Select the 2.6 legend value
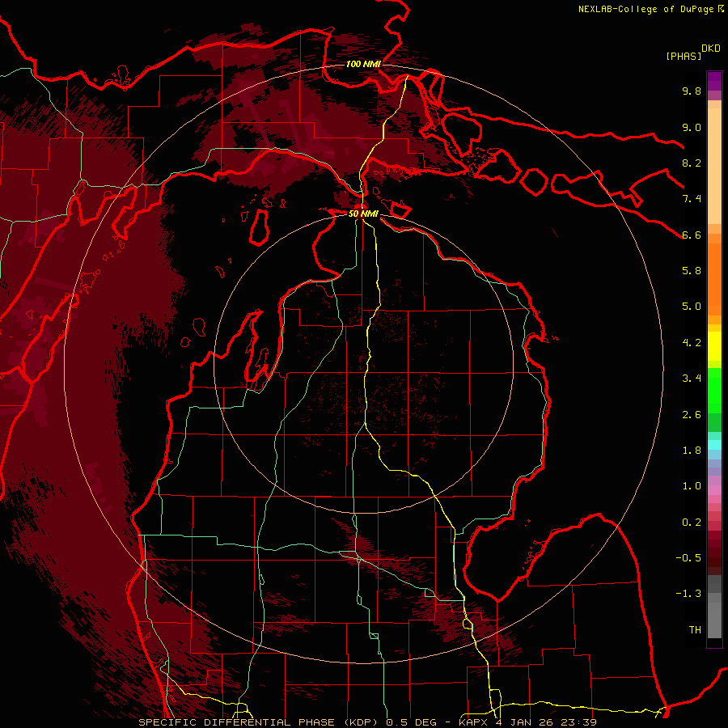Screen dimensions: 728x728 click(692, 415)
